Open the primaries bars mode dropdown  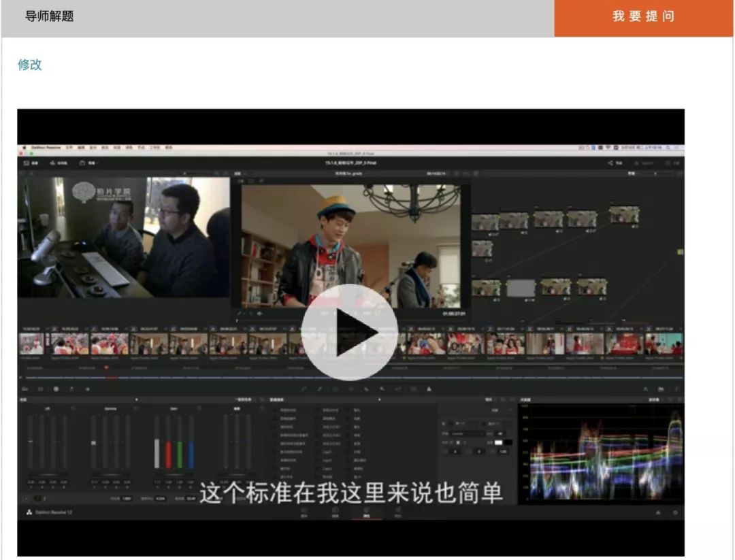point(244,399)
